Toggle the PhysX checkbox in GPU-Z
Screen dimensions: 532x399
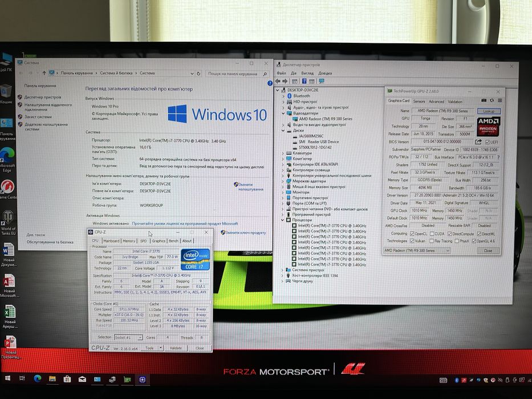[x=457, y=241]
